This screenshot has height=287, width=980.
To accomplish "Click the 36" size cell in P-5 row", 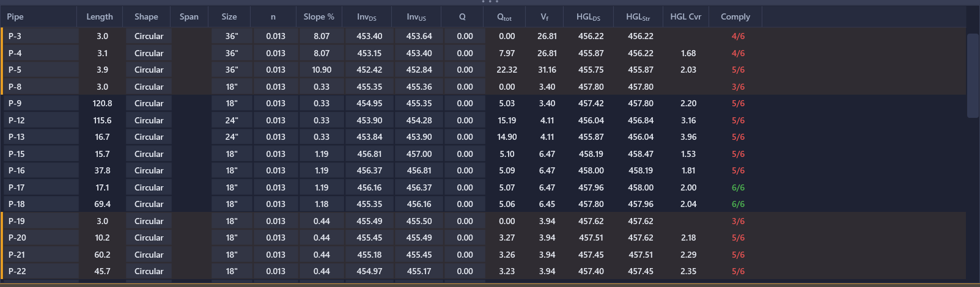I will (232, 70).
